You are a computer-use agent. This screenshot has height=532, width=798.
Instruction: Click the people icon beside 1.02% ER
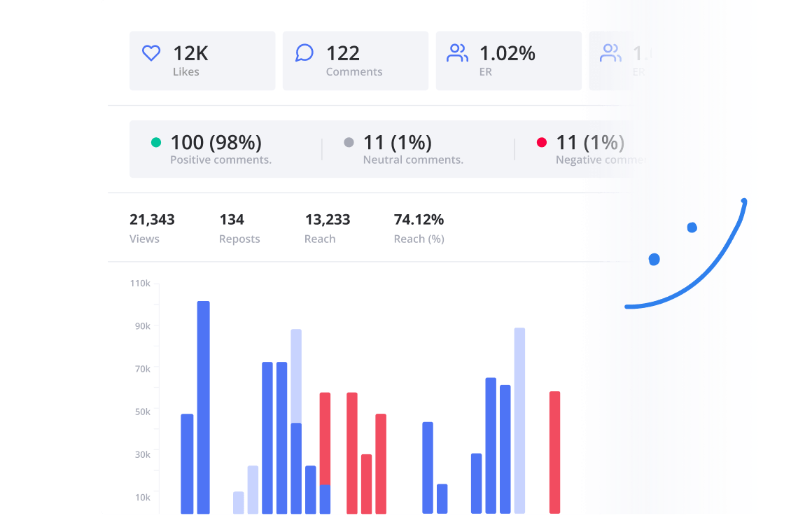click(458, 52)
